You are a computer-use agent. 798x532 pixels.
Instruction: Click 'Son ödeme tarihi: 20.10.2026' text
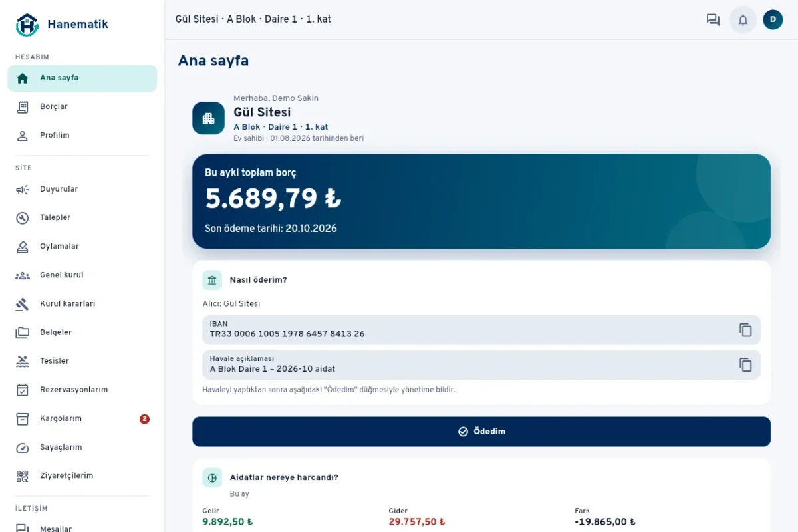tap(271, 229)
